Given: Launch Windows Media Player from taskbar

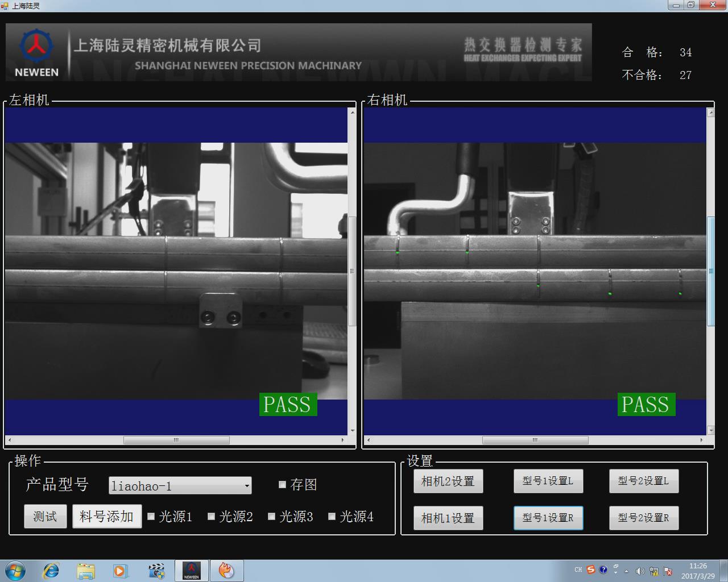Looking at the screenshot, I should click(x=120, y=570).
